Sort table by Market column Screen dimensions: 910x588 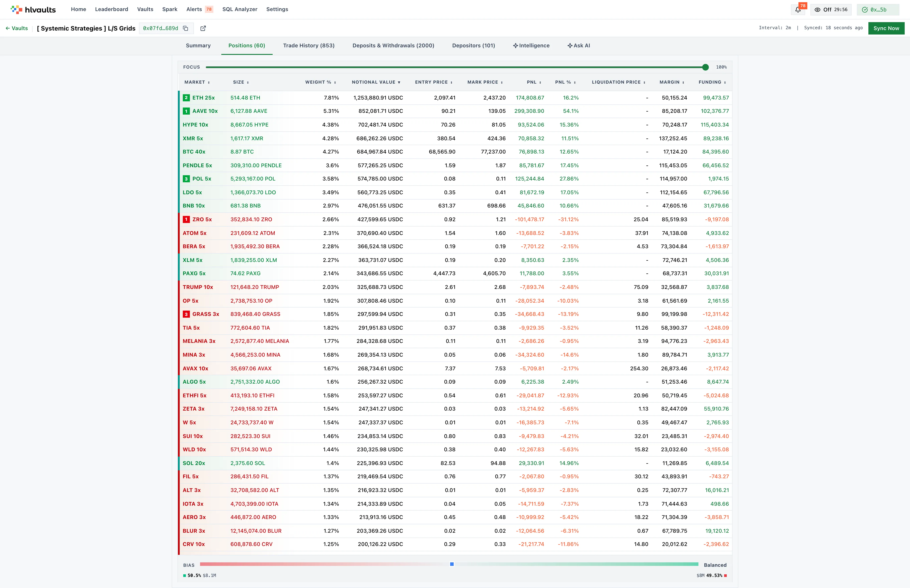pyautogui.click(x=197, y=82)
